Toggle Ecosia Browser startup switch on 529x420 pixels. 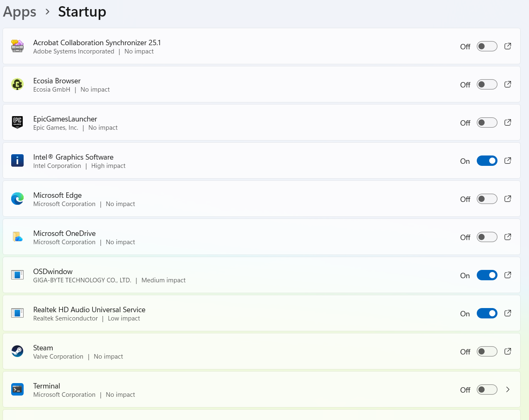(487, 85)
